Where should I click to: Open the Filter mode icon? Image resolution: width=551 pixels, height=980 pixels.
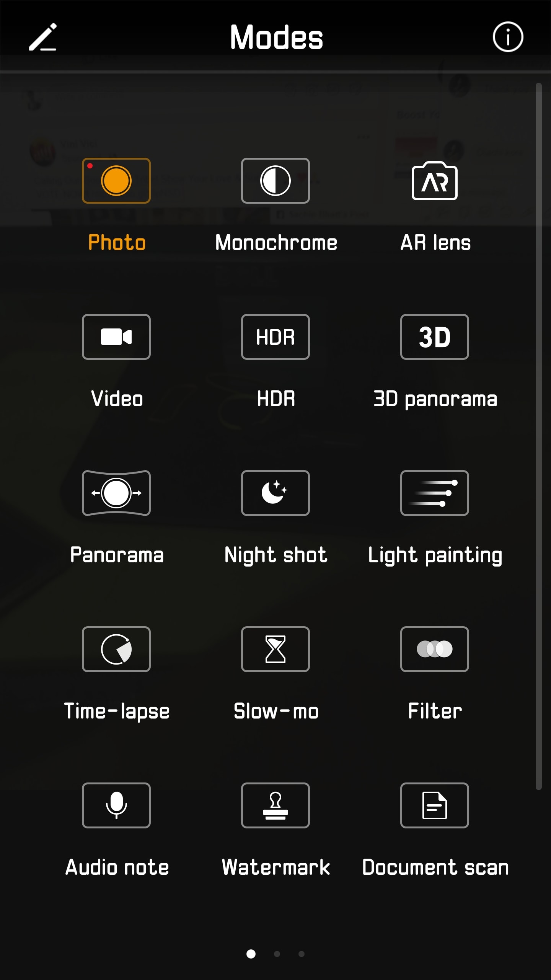coord(435,649)
